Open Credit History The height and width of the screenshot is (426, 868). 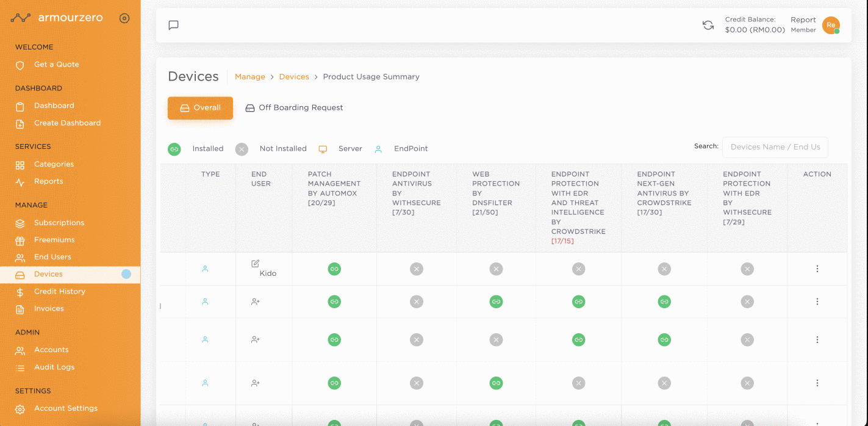pyautogui.click(x=60, y=291)
